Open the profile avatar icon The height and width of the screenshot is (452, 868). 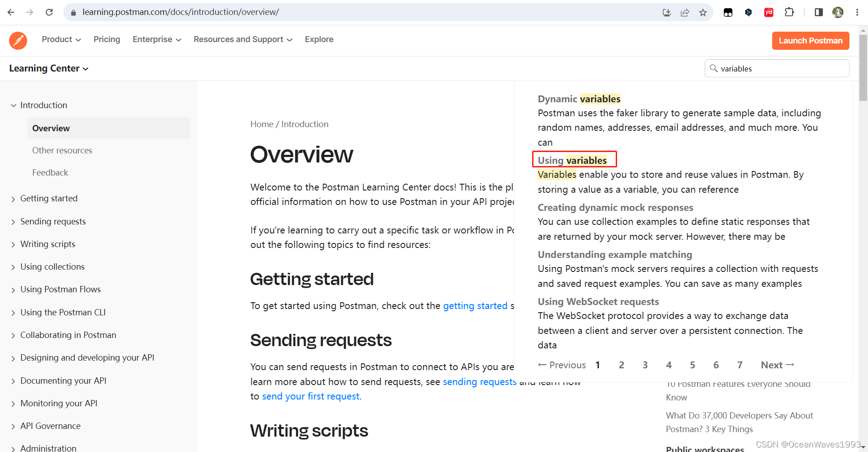838,12
